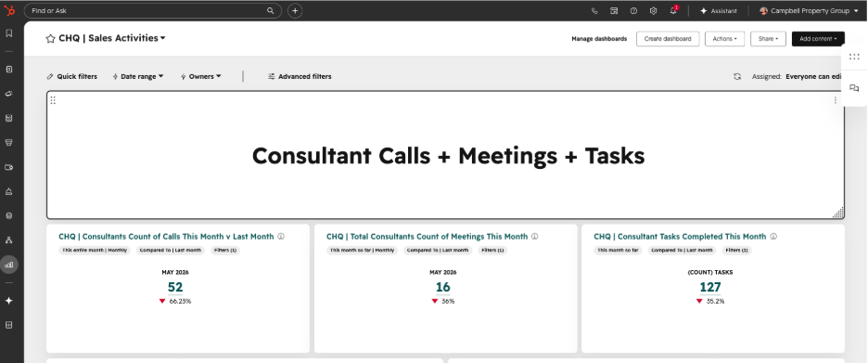Open Consultant Tasks Completed This Month report
Image resolution: width=868 pixels, height=363 pixels.
pos(680,237)
